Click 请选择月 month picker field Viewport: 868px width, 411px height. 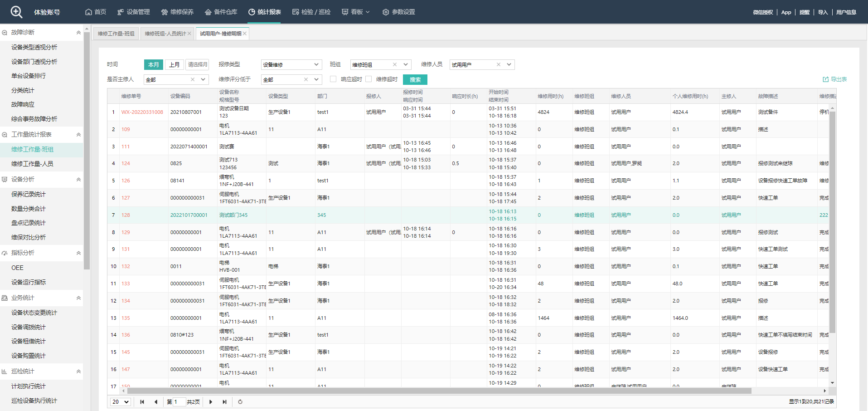point(198,64)
